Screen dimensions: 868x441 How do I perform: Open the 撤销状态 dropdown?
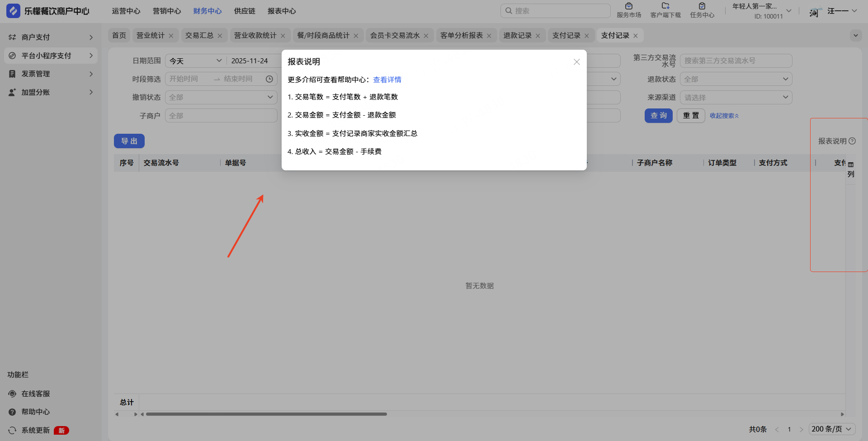[x=221, y=97]
